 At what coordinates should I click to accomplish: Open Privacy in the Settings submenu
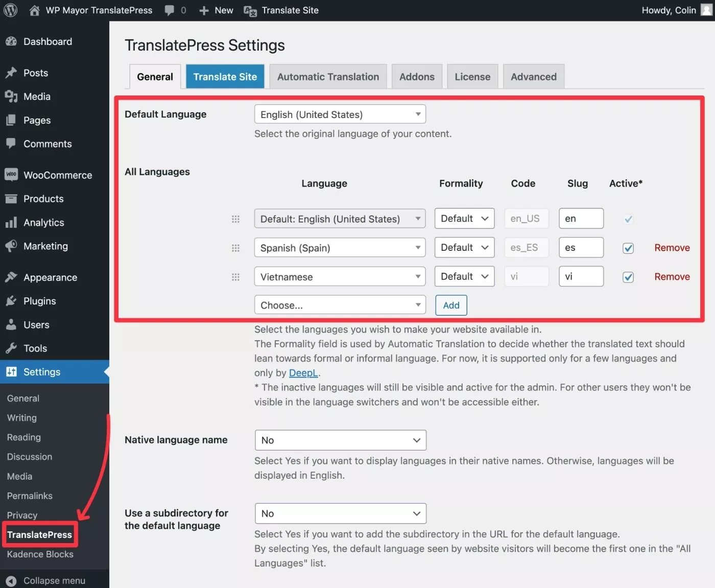(22, 515)
